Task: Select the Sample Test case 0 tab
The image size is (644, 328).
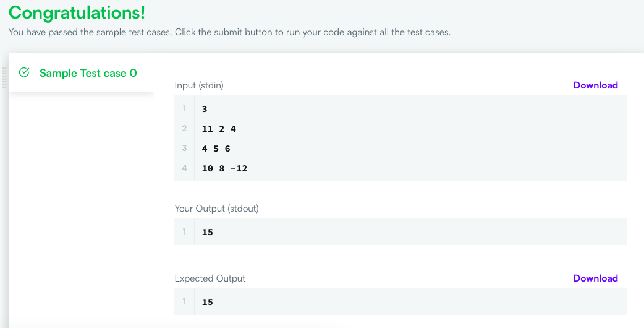Action: click(82, 73)
